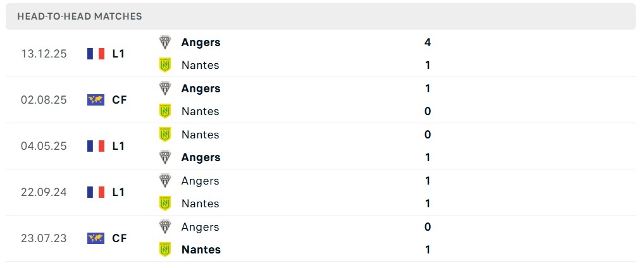This screenshot has height=268, width=644.
Task: Click L1 league label for 04.05.25 match
Action: point(118,146)
